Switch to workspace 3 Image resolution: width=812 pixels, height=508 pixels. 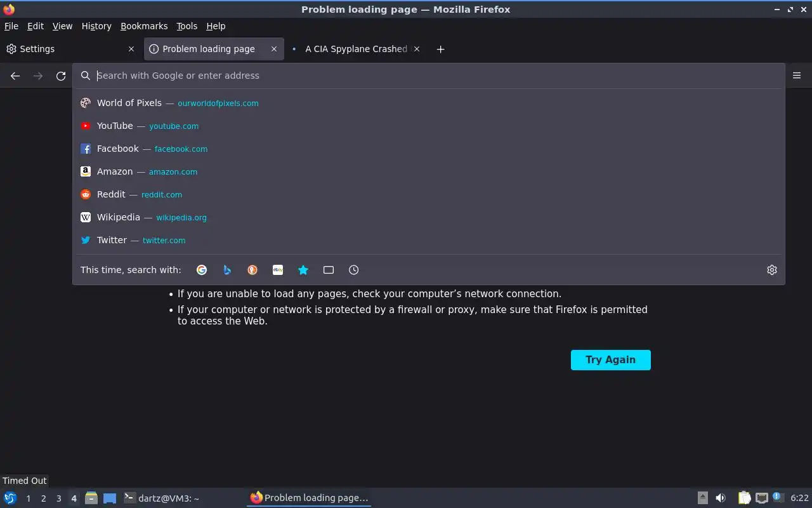[x=58, y=498]
